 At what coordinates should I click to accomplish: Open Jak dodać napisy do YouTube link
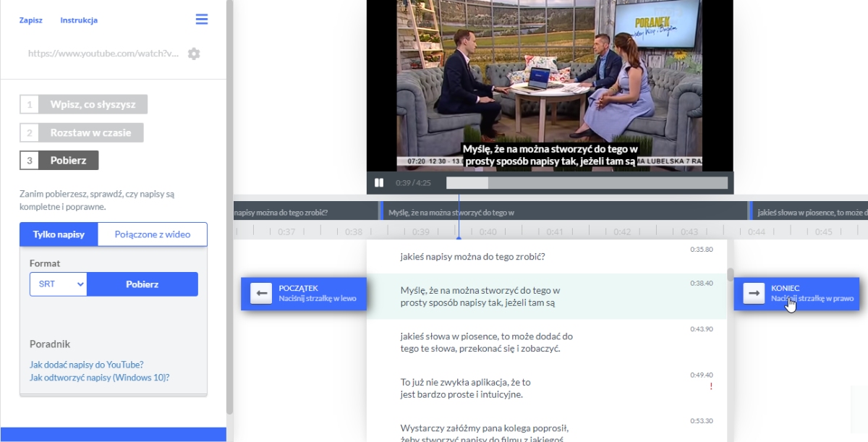(86, 365)
